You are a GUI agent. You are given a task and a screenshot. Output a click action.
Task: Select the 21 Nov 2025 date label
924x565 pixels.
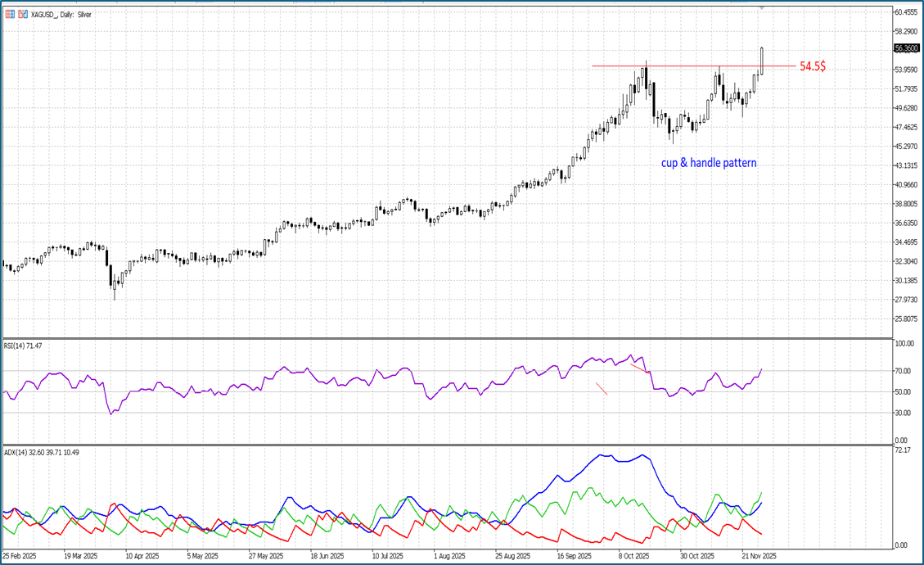pos(759,555)
